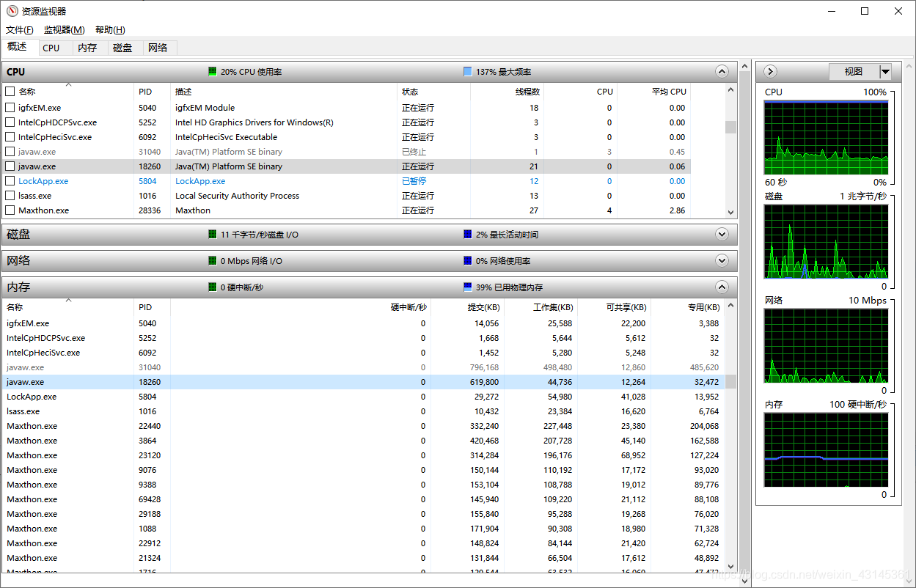Open the 监视器(M) menu
Screen dimensions: 916x588
click(x=65, y=30)
